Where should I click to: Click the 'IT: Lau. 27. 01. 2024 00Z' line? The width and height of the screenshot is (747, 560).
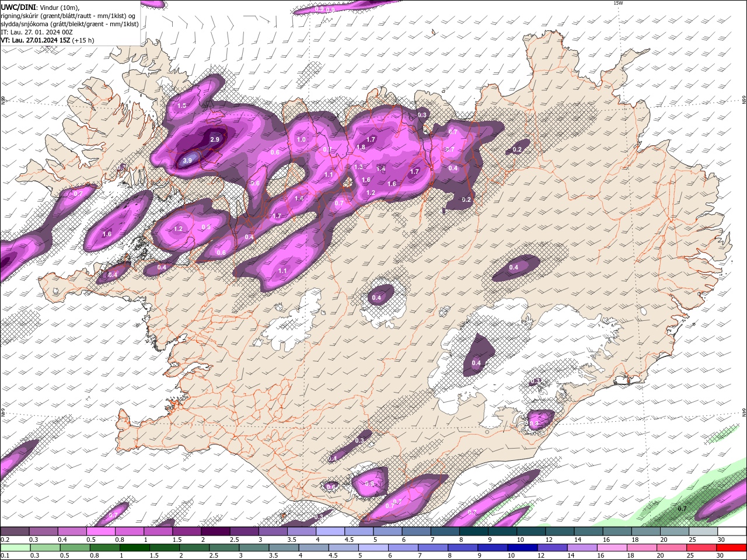(36, 32)
